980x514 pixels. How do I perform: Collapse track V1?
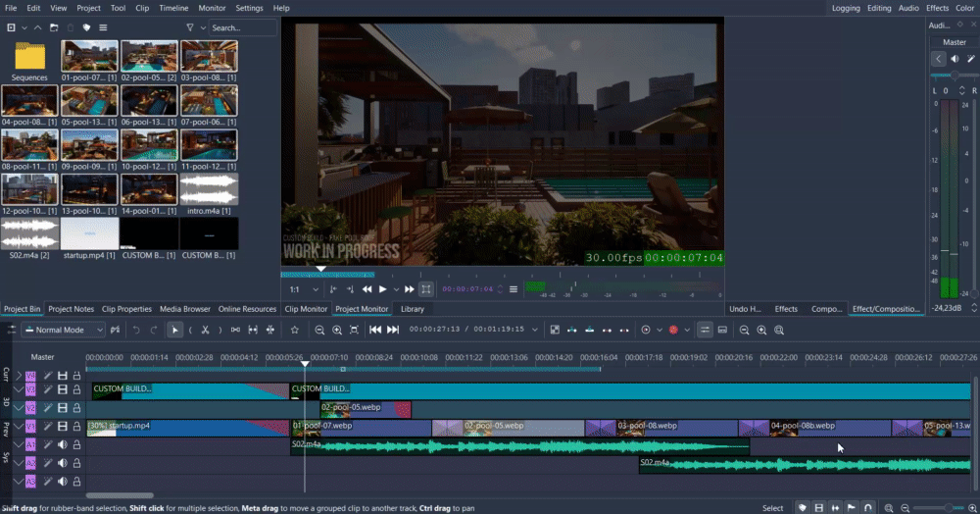tap(18, 426)
